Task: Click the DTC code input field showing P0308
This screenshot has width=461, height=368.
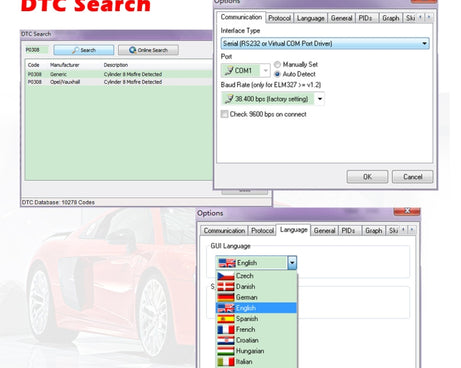Action: coord(36,50)
